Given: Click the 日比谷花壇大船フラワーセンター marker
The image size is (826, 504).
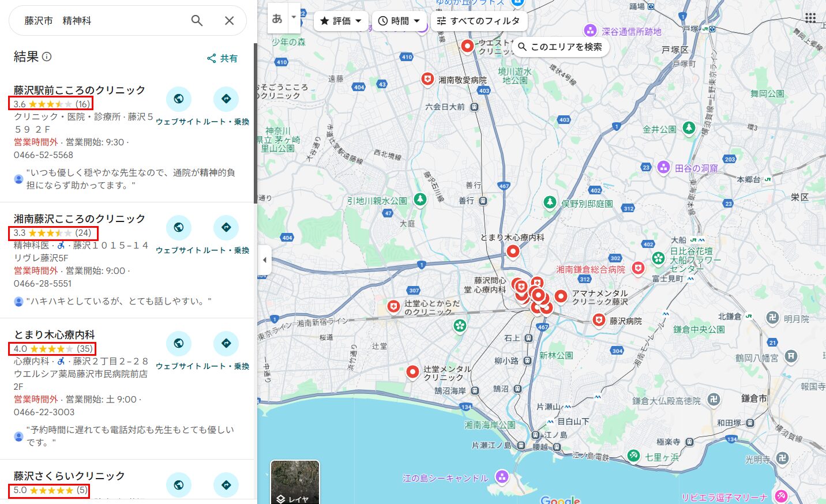Looking at the screenshot, I should (x=658, y=258).
